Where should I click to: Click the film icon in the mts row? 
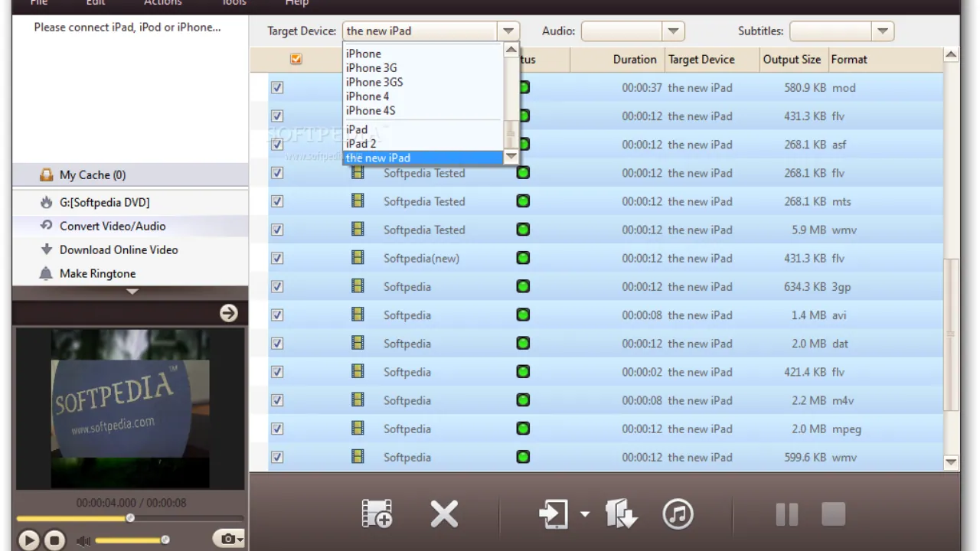[x=358, y=201]
